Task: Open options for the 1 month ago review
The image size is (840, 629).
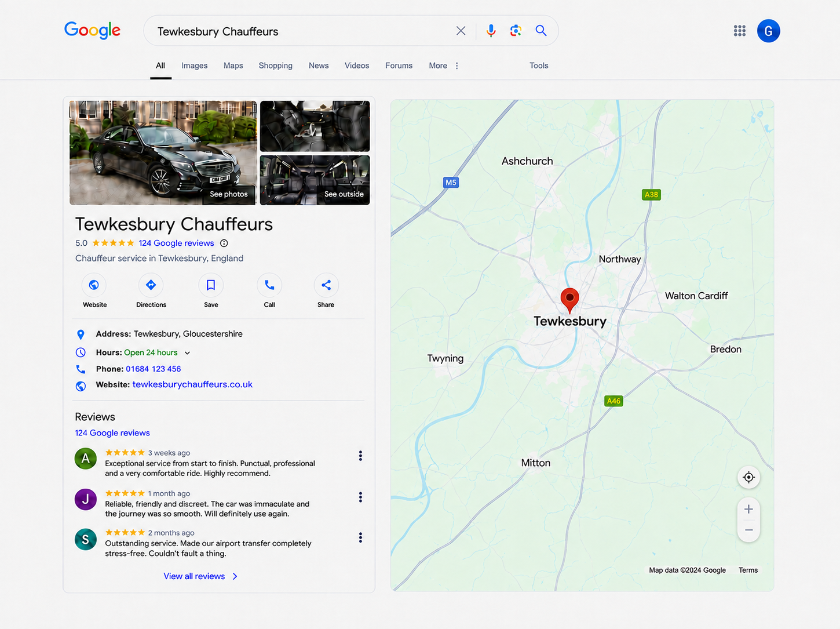Action: click(360, 497)
